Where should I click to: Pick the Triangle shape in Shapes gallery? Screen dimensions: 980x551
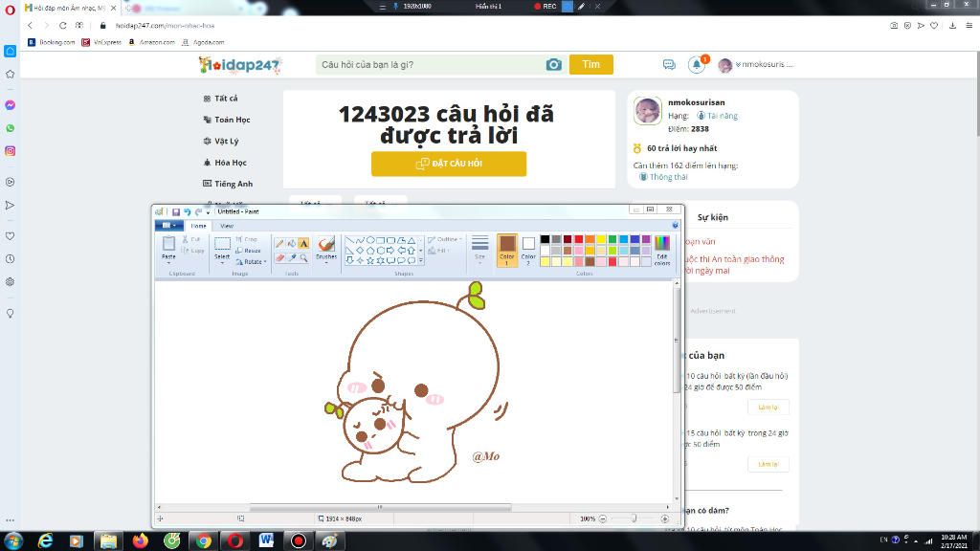412,240
